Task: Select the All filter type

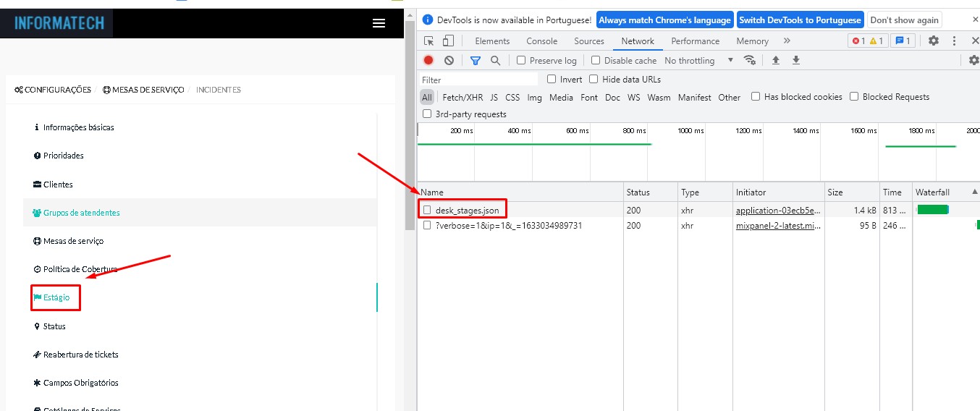Action: pos(427,97)
